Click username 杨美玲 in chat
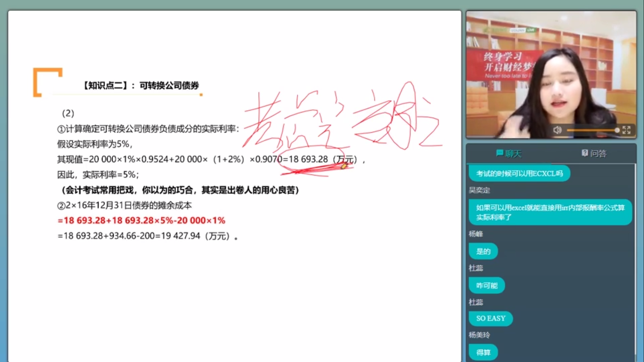 pyautogui.click(x=479, y=335)
